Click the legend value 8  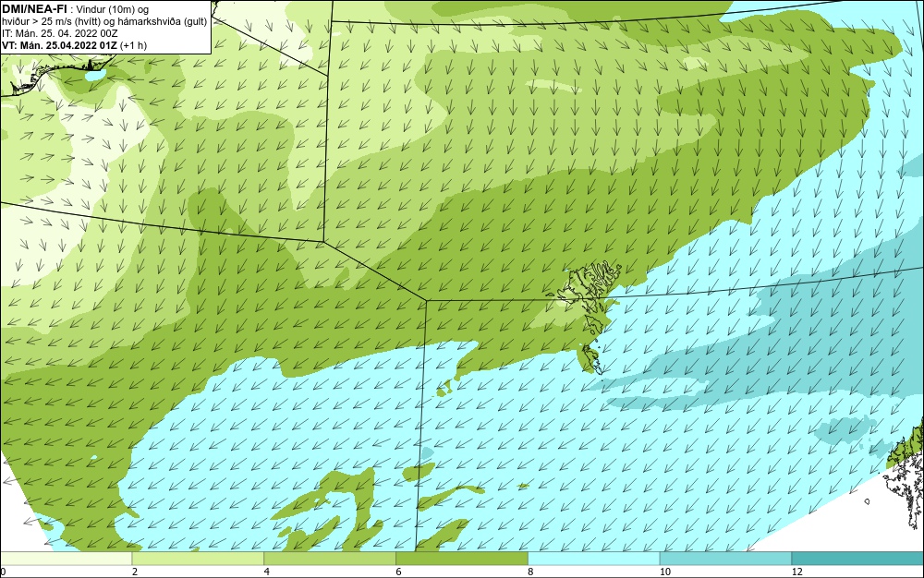[x=531, y=572]
